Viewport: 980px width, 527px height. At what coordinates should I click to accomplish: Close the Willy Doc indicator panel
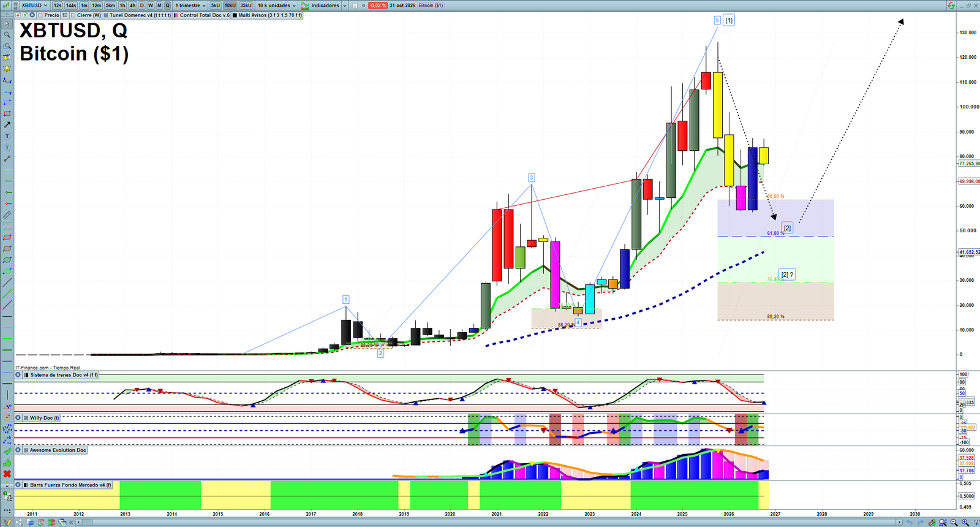pyautogui.click(x=18, y=418)
